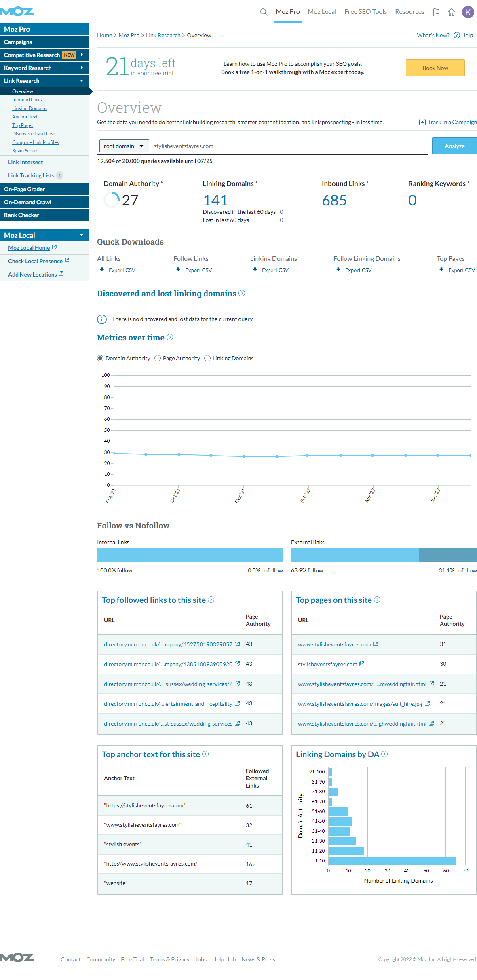
Task: Open the search magnifier icon
Action: coord(264,12)
